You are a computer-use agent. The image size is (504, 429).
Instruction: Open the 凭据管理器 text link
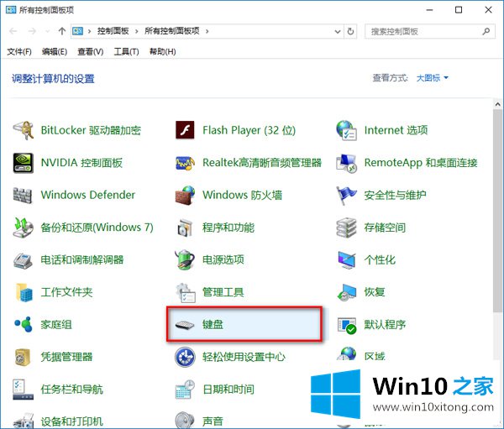coord(66,357)
